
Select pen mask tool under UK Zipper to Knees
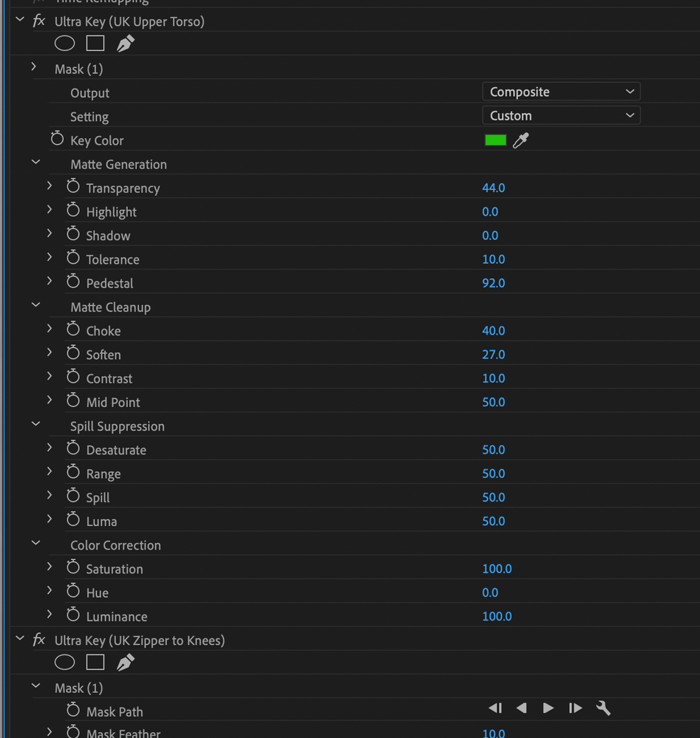tap(126, 663)
